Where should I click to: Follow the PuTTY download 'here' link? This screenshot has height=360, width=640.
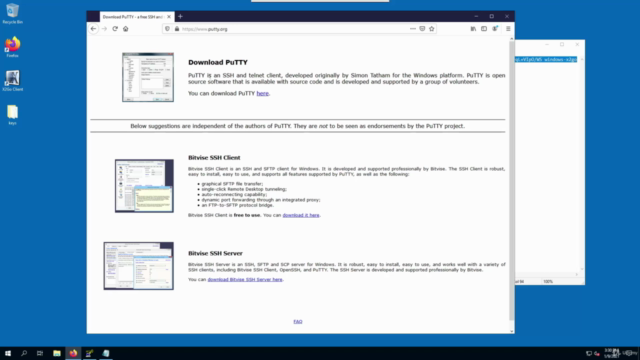[262, 93]
